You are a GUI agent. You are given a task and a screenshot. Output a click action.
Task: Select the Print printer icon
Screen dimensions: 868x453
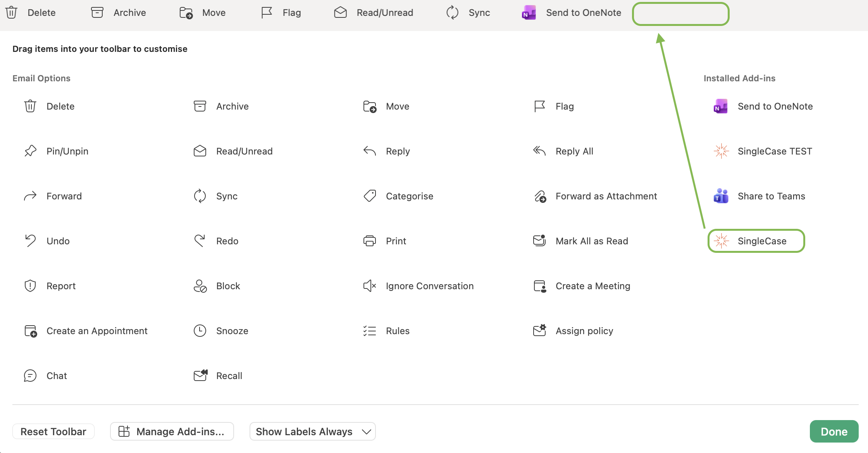[370, 241]
